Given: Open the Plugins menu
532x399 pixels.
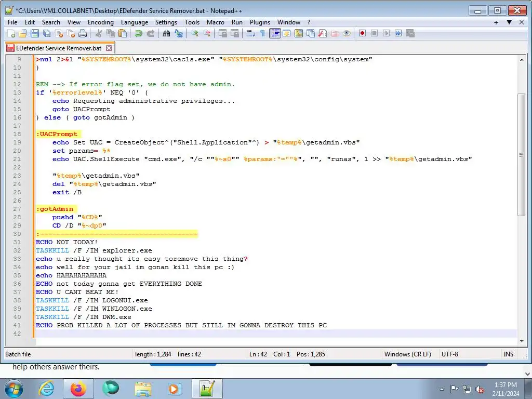Looking at the screenshot, I should click(260, 22).
